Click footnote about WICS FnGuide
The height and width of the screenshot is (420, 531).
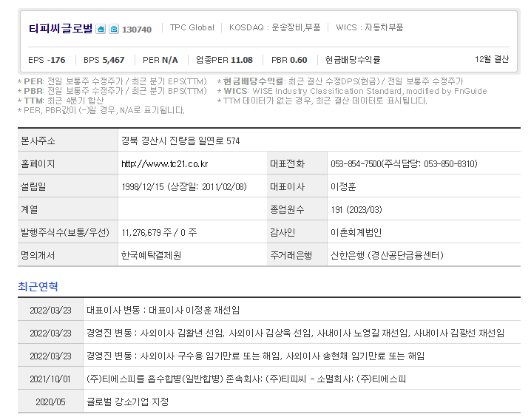pos(352,91)
